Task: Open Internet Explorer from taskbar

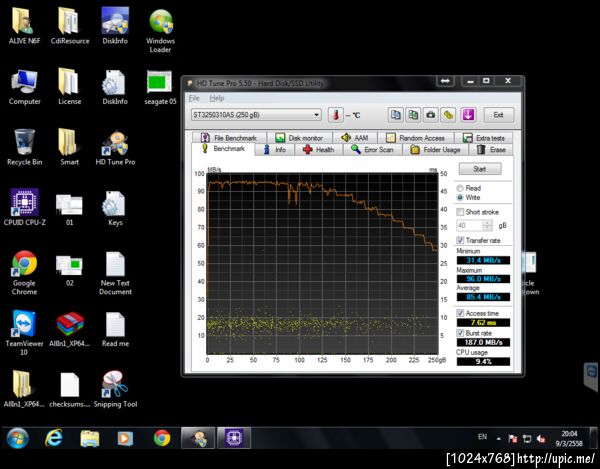Action: click(x=54, y=438)
